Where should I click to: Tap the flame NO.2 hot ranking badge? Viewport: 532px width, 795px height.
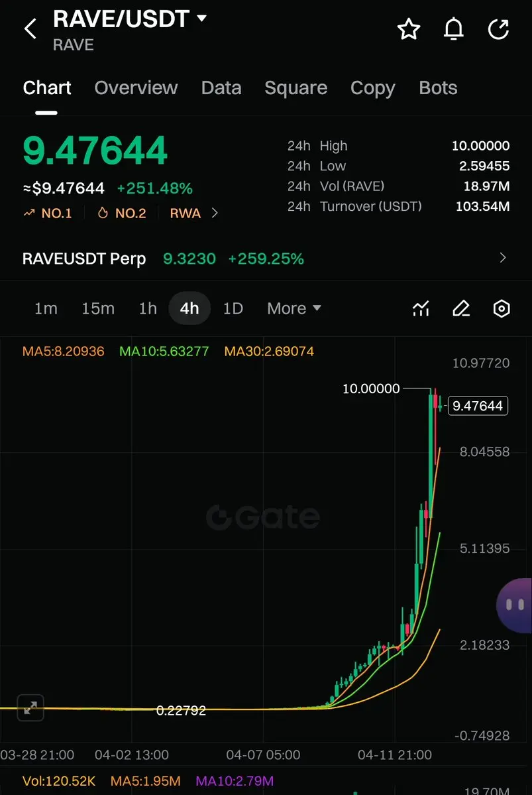[122, 213]
